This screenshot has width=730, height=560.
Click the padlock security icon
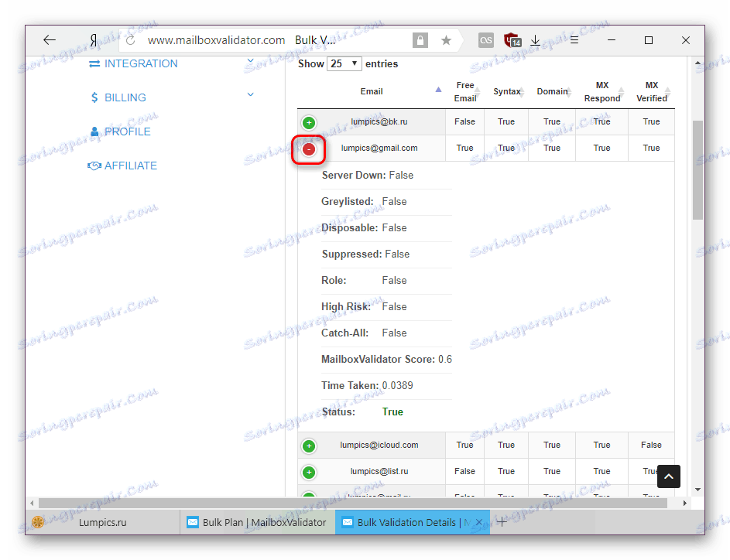pyautogui.click(x=420, y=40)
